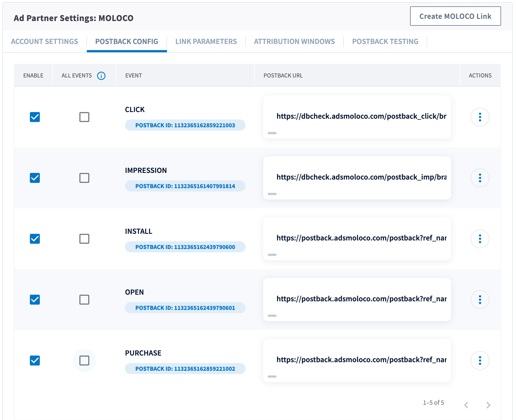The width and height of the screenshot is (516, 420).
Task: Check All Events for CLICK row
Action: pos(84,117)
